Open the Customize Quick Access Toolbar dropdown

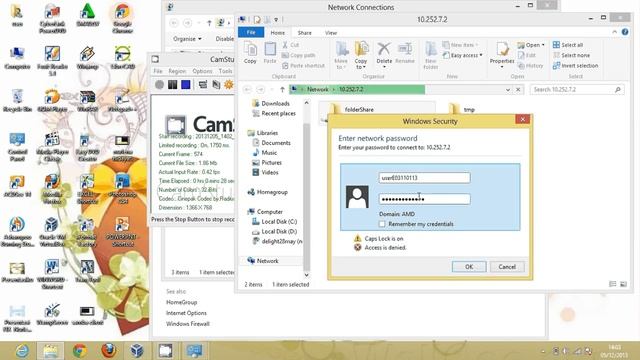276,19
